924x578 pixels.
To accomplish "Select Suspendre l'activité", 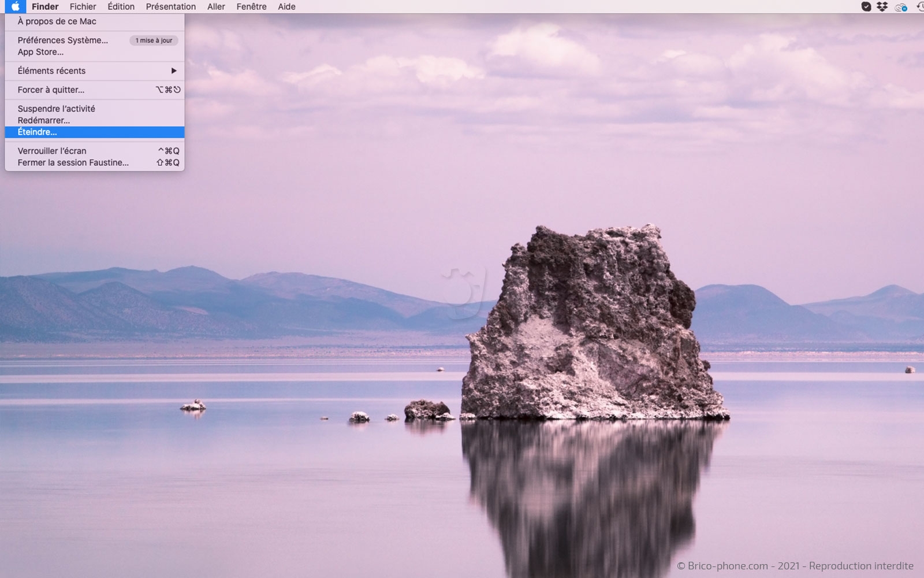I will click(x=57, y=109).
